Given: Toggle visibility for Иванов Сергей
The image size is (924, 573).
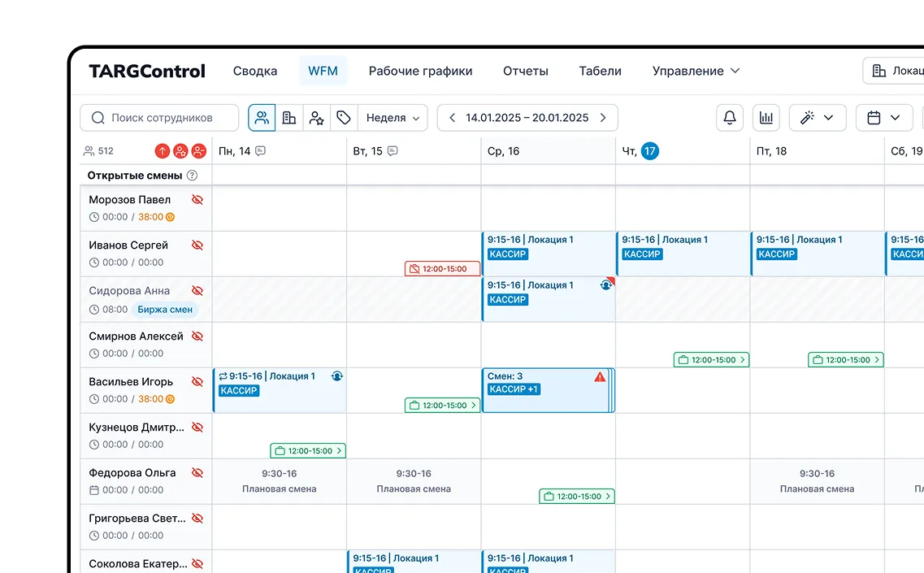Looking at the screenshot, I should 197,245.
